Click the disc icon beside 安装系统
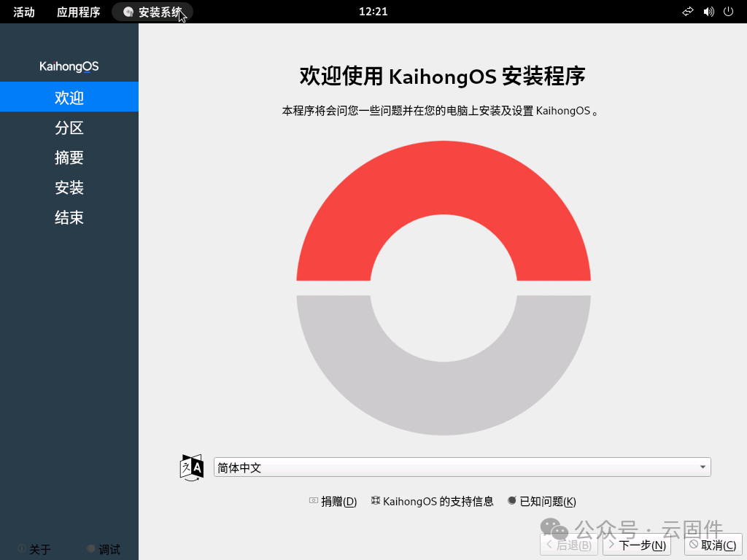747x560 pixels. click(128, 12)
